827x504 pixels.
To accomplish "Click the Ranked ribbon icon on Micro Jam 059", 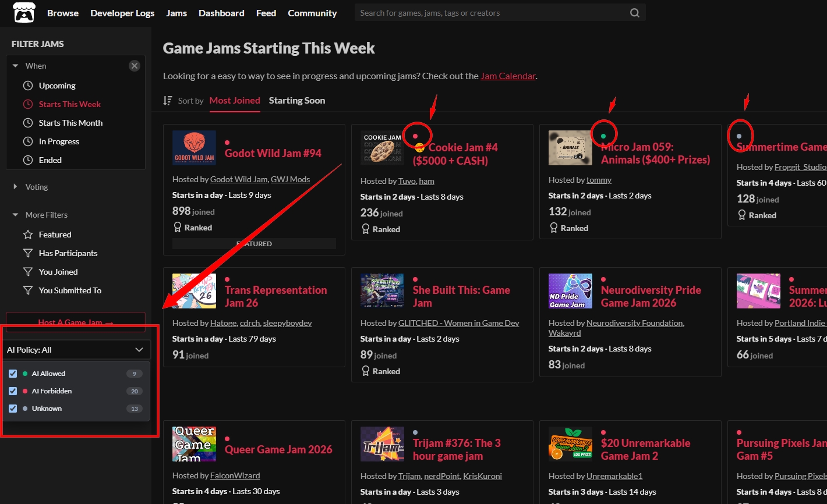I will tap(554, 228).
